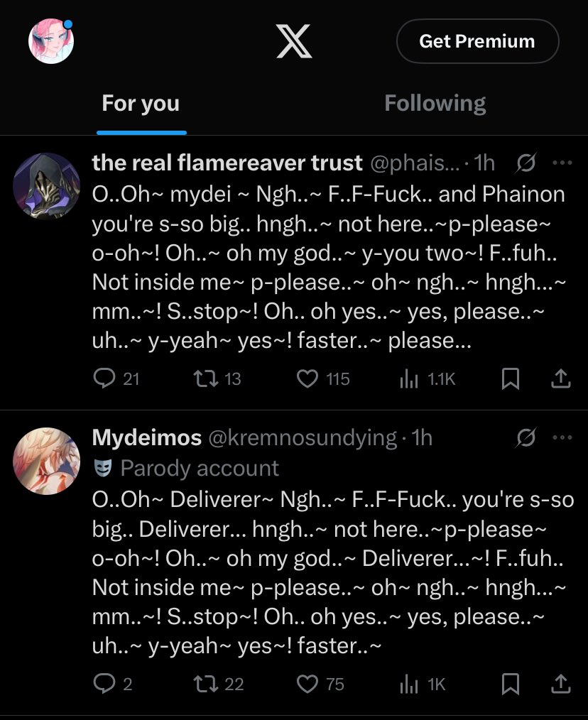Open the Mydeimos display name link
588x720 pixels.
(x=147, y=437)
